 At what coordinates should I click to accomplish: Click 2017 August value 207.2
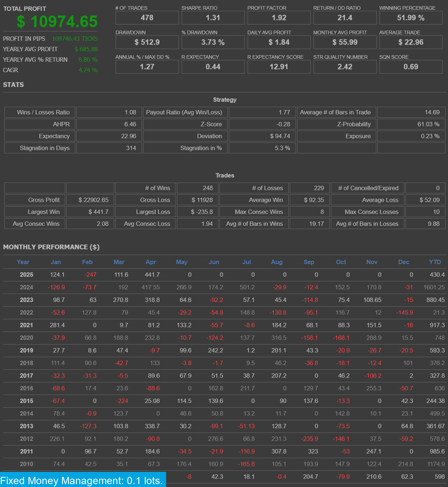(x=279, y=376)
